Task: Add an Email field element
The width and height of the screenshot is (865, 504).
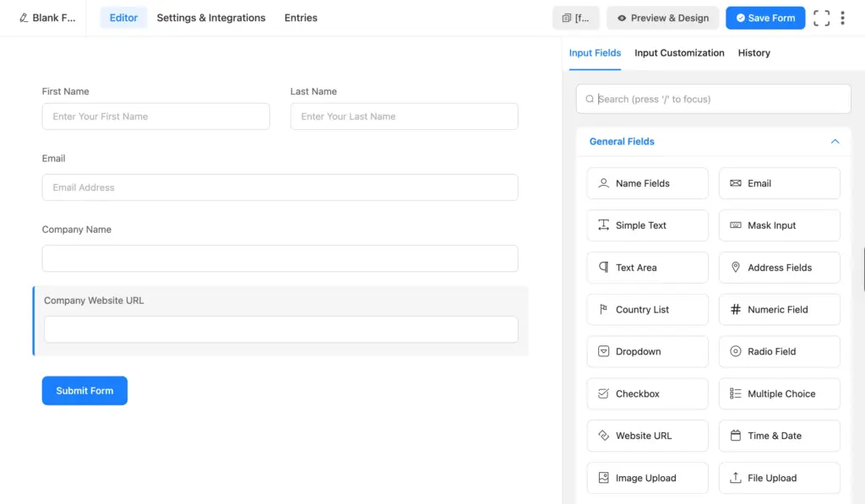Action: coord(780,184)
